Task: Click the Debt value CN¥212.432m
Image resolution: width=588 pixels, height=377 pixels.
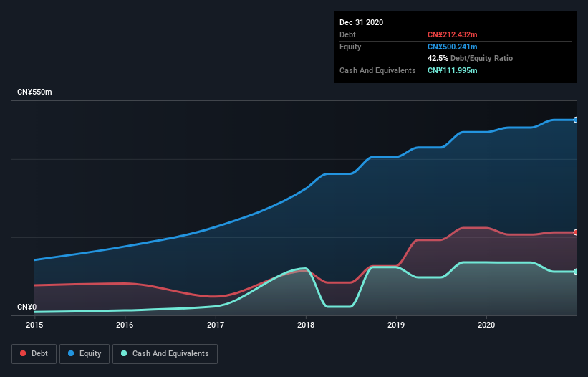Action: click(x=452, y=34)
